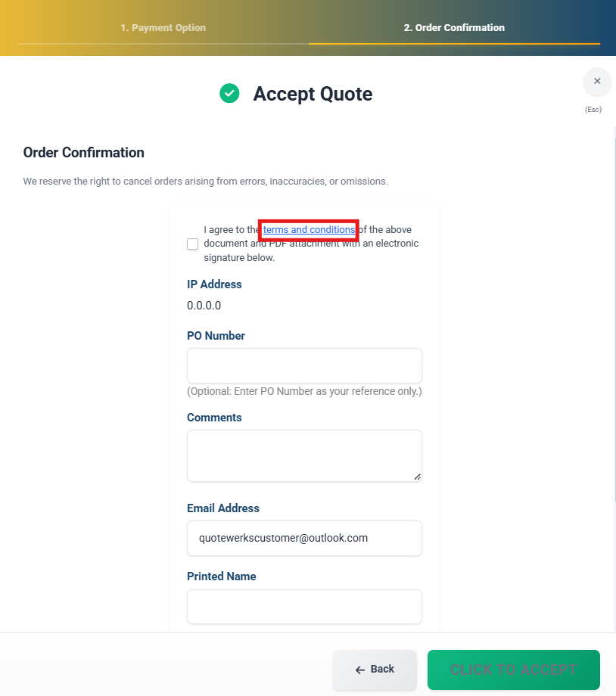This screenshot has width=616, height=696.
Task: Click the Comments field label
Action: pos(214,418)
